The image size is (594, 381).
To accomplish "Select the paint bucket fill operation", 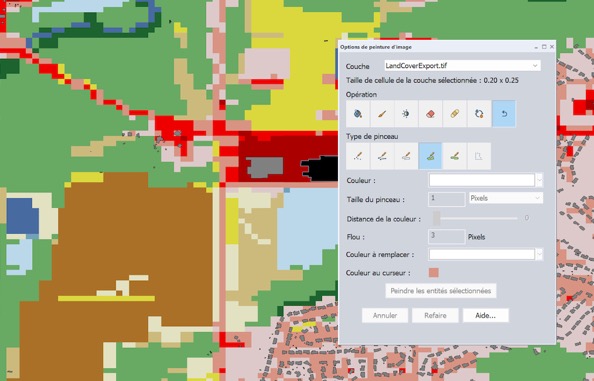I will coord(358,114).
